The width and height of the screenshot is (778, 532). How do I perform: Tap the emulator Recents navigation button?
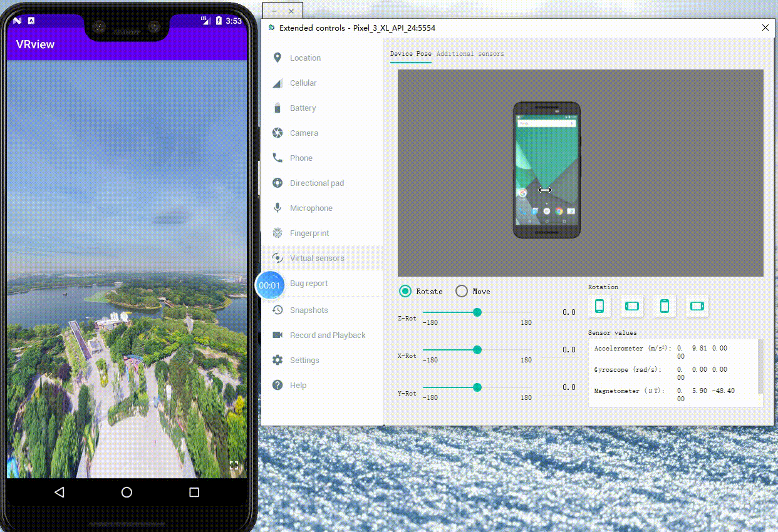click(x=194, y=493)
